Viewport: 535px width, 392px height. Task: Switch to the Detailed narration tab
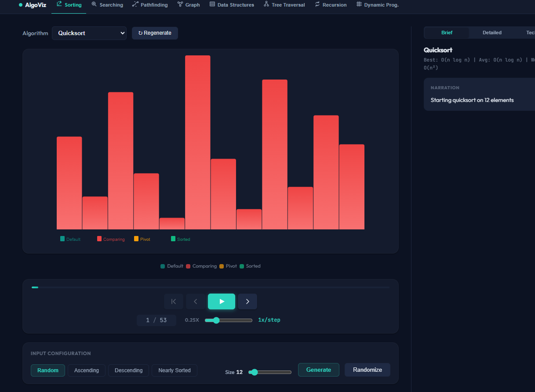tap(492, 33)
